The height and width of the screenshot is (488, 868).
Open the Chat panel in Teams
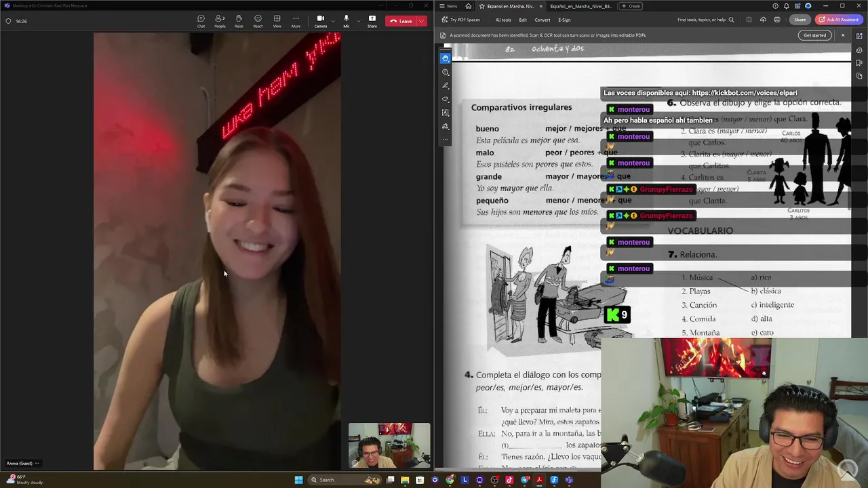pos(201,21)
